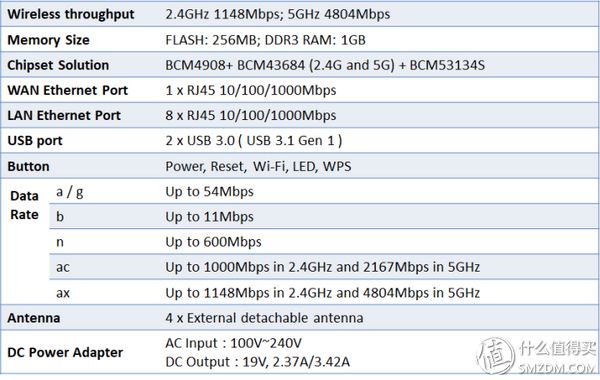Viewport: 600px width, 380px height.
Task: Click the Wireless throughput row label
Action: point(71,14)
